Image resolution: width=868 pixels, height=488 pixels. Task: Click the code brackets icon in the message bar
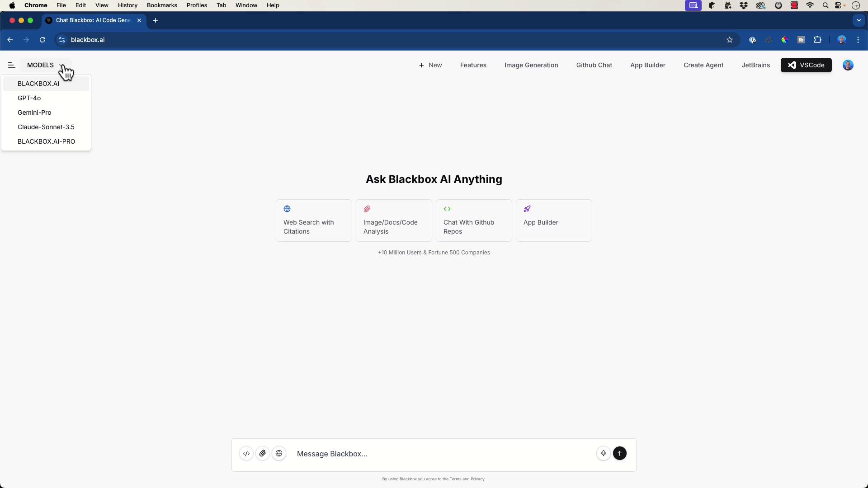pos(246,454)
